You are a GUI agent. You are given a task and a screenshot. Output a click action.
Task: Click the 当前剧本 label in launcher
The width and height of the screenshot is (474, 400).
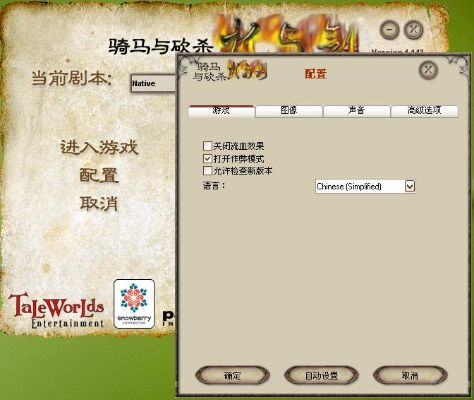pos(72,79)
